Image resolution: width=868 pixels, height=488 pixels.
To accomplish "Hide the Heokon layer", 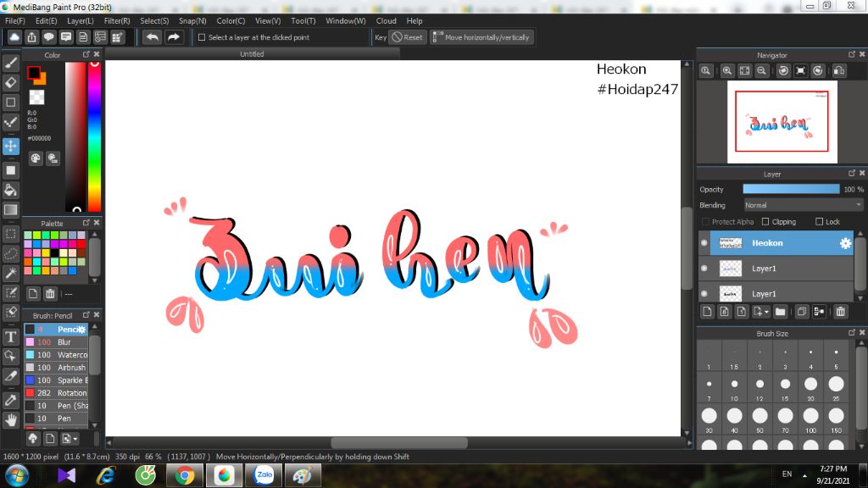I will coord(704,243).
